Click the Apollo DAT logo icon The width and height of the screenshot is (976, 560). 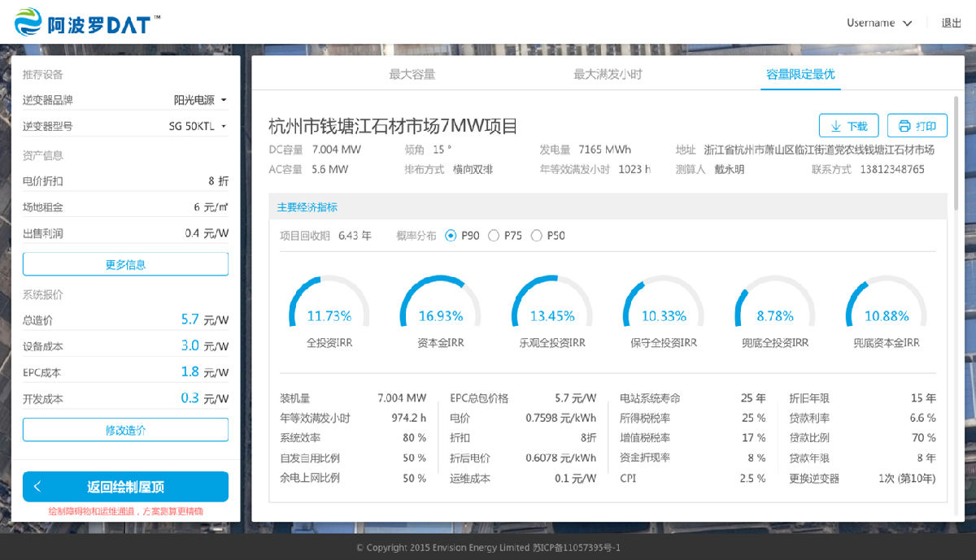28,22
